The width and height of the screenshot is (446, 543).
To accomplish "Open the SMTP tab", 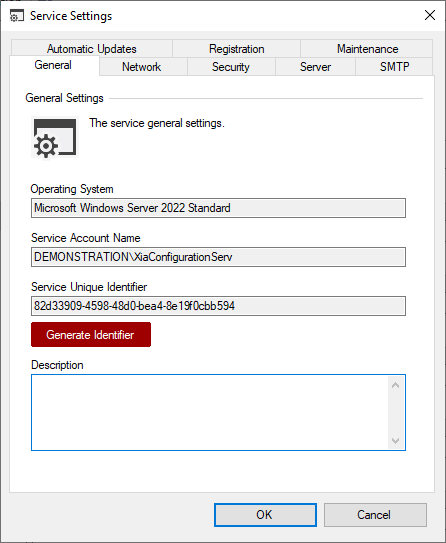I will [394, 66].
